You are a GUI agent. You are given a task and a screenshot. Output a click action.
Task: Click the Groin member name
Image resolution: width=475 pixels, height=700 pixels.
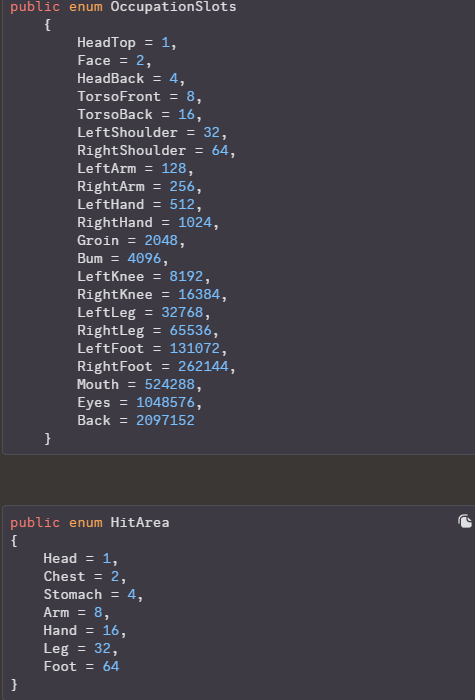[98, 240]
